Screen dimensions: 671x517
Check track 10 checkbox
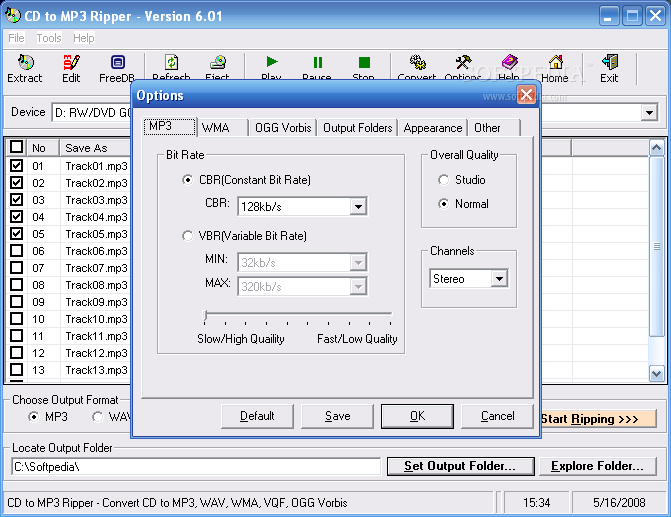pyautogui.click(x=16, y=319)
